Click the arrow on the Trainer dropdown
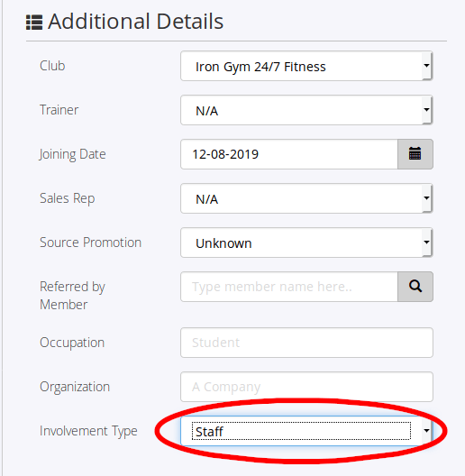The image size is (465, 476). 426,110
